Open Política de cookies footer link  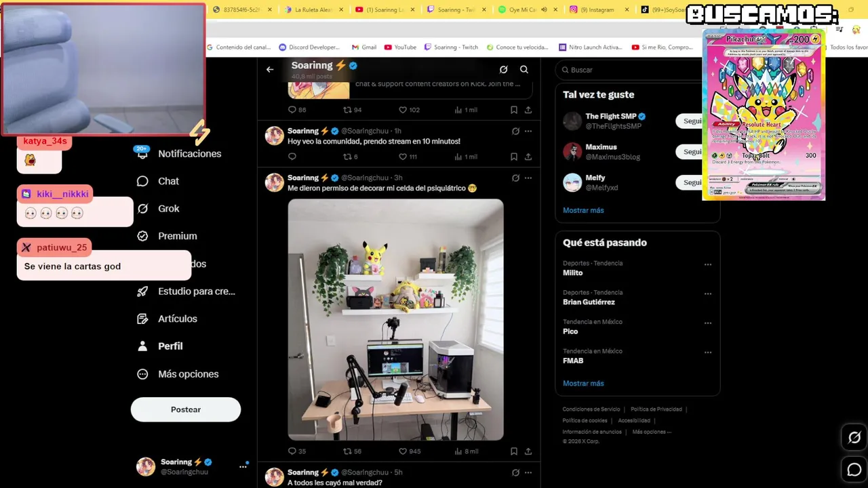click(x=585, y=421)
